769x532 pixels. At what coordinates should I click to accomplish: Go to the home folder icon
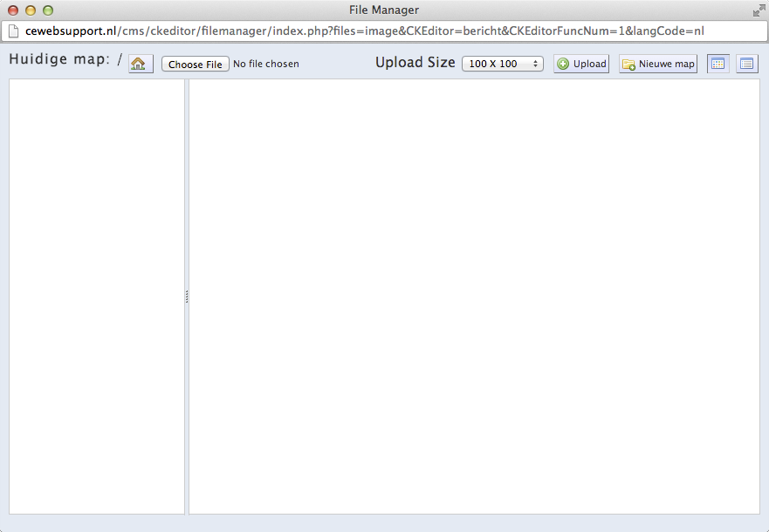141,64
